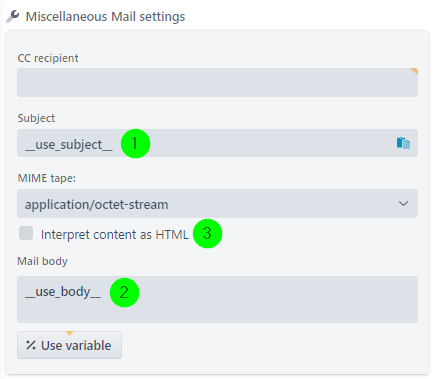Click the Mail body label
Screen dimensions: 435x379
pos(42,261)
